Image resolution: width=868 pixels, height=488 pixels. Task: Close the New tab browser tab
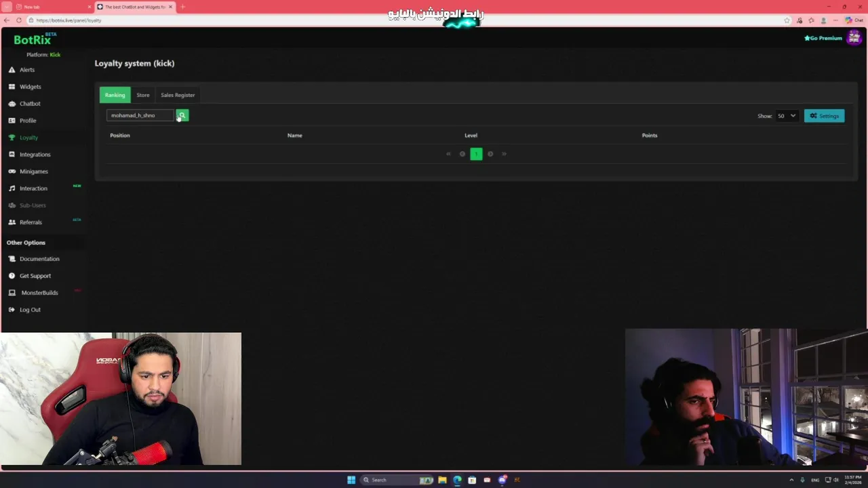click(89, 7)
